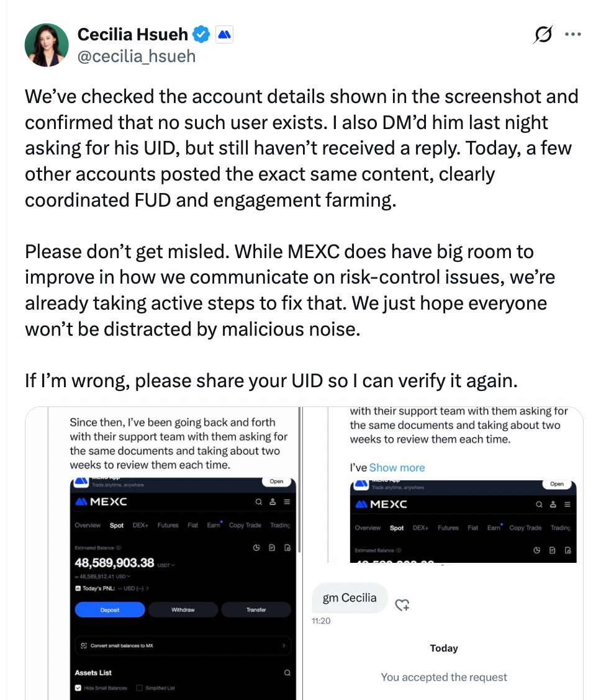The height and width of the screenshot is (700, 601).
Task: Click Cecilia Hsueh's profile avatar
Action: tap(47, 45)
